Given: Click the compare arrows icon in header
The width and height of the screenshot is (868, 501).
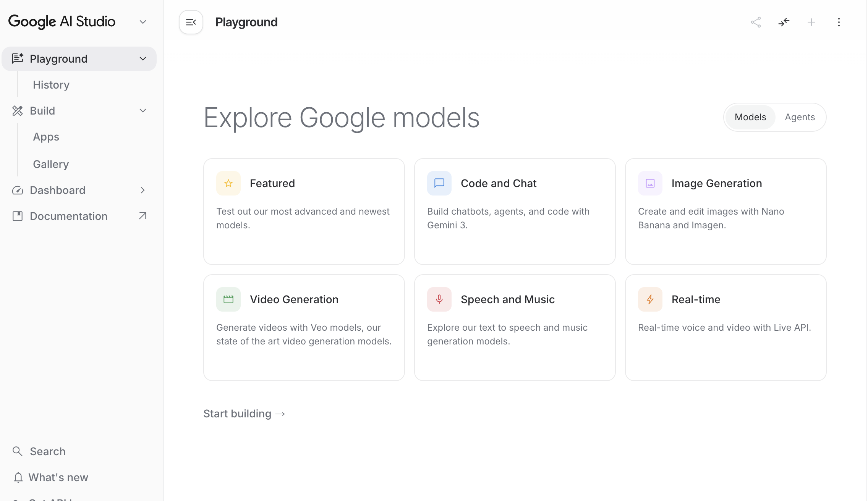Looking at the screenshot, I should pos(784,22).
